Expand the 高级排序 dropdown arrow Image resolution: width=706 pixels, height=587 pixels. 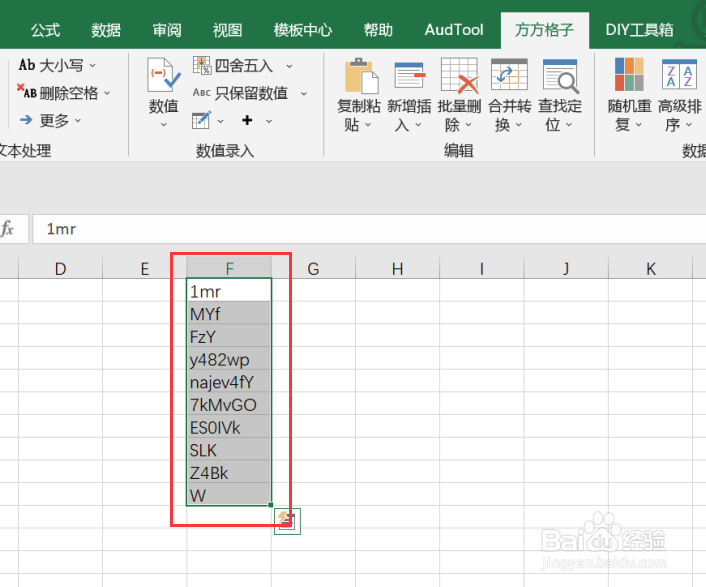(689, 125)
